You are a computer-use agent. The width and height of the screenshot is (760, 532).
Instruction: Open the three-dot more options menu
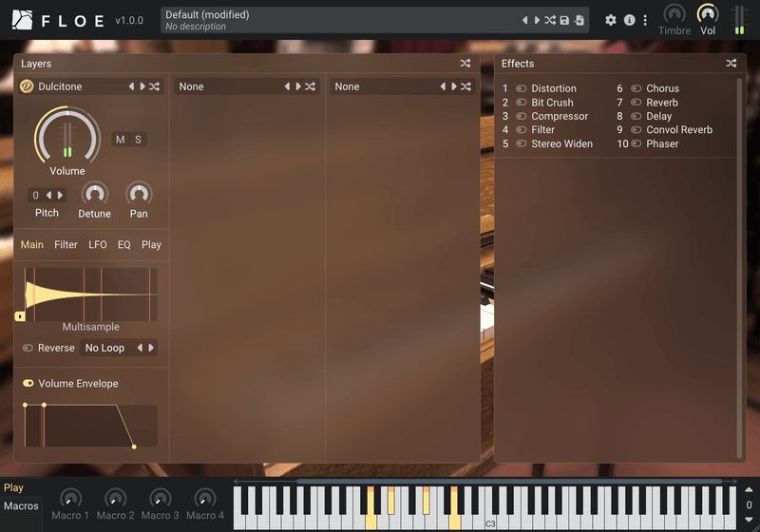(645, 20)
